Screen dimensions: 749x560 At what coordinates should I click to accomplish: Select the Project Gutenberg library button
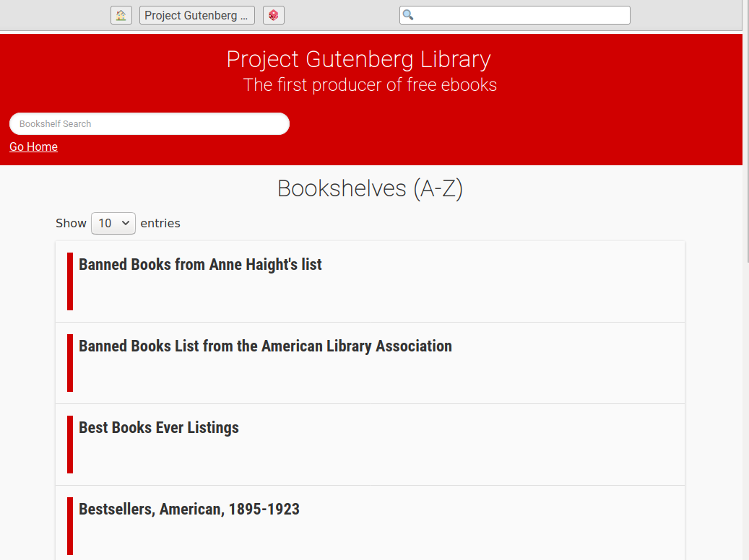(x=196, y=15)
